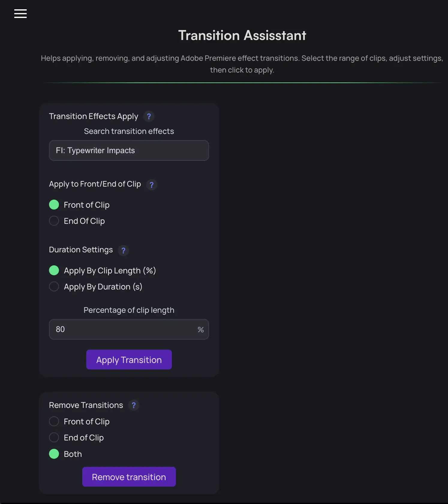Click the help icon next to Transition Effects Apply
Screen dimensions: 448x504
149,117
